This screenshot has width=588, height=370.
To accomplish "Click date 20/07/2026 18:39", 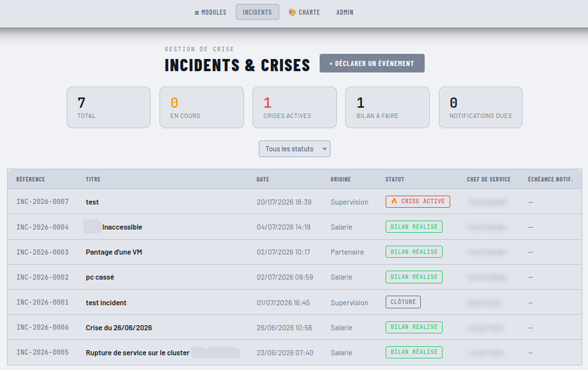I will tap(284, 202).
